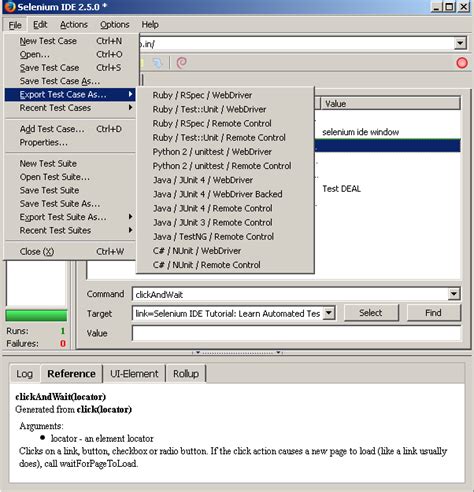The image size is (474, 492).
Task: Choose Add Test Case...
Action: click(x=70, y=129)
